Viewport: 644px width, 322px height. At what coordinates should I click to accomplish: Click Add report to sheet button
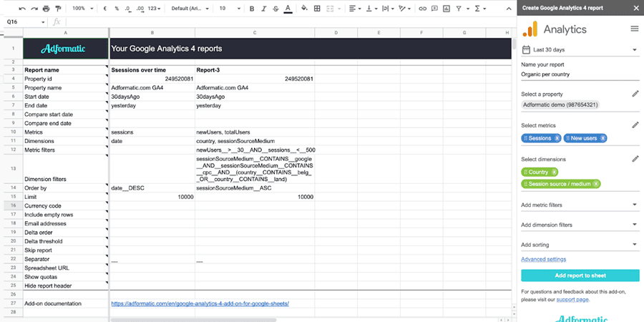[580, 275]
